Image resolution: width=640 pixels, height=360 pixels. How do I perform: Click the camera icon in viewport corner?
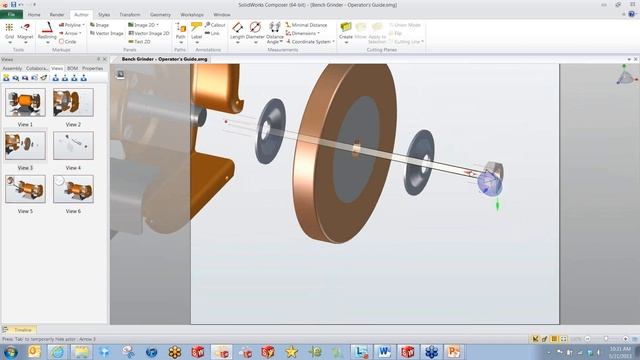point(120,74)
